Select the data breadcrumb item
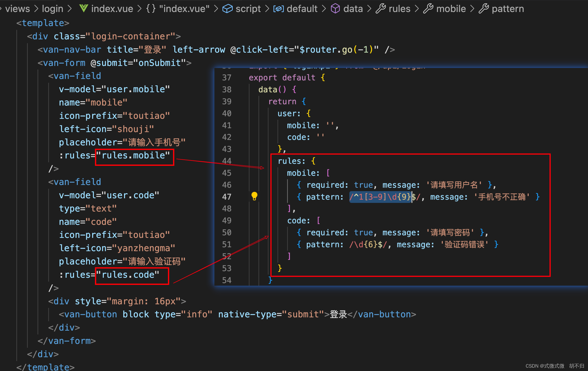The width and height of the screenshot is (588, 371). point(353,9)
